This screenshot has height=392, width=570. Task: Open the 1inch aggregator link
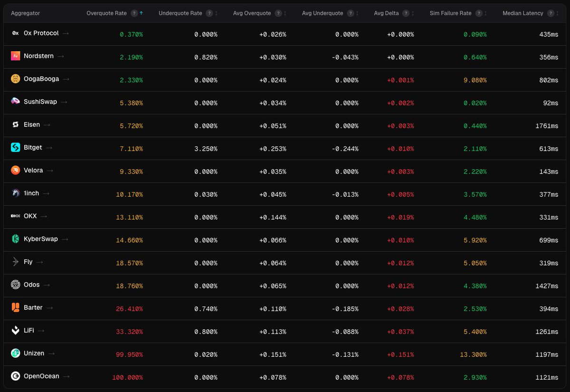31,193
